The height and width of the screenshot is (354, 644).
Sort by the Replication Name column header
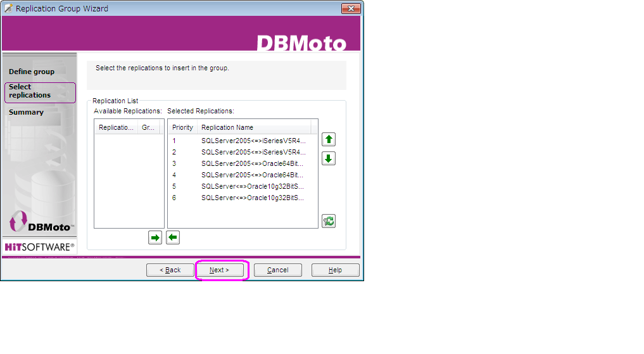[x=254, y=127]
